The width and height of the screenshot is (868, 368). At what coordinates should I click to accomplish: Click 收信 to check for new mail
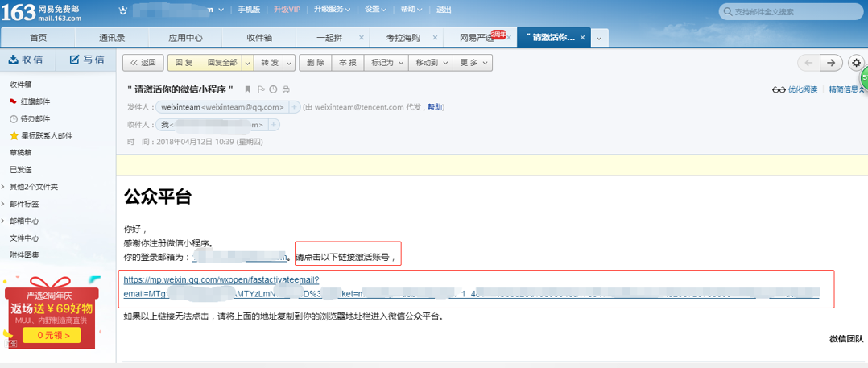tap(26, 60)
